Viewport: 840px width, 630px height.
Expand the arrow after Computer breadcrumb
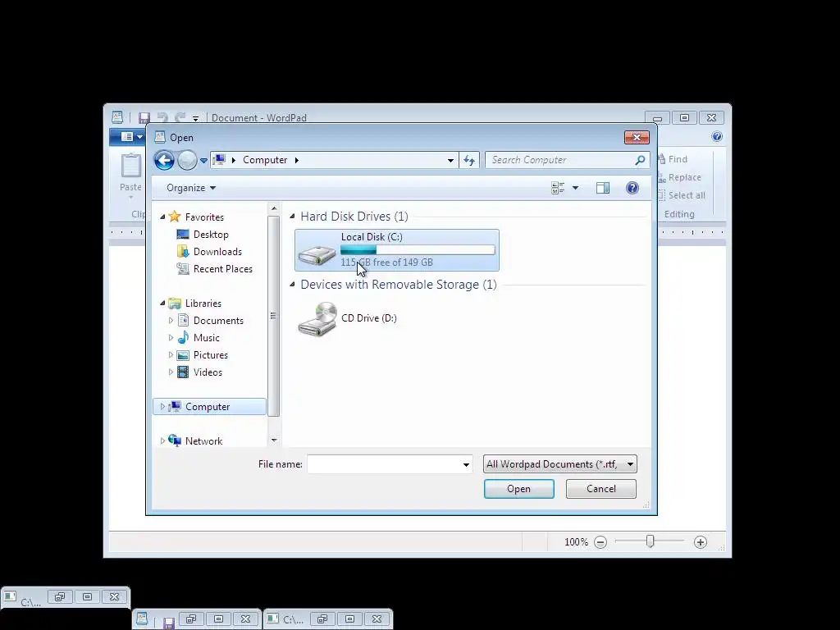pyautogui.click(x=297, y=160)
